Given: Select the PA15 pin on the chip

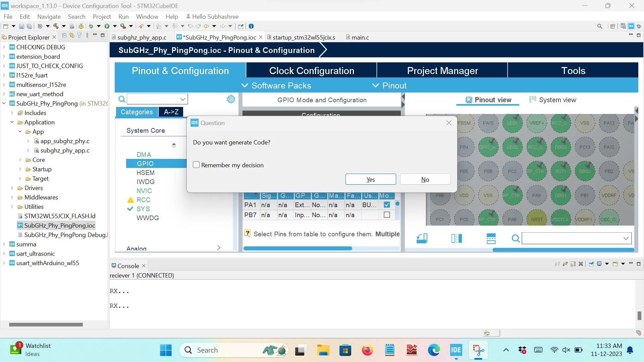Looking at the screenshot, I should click(488, 123).
